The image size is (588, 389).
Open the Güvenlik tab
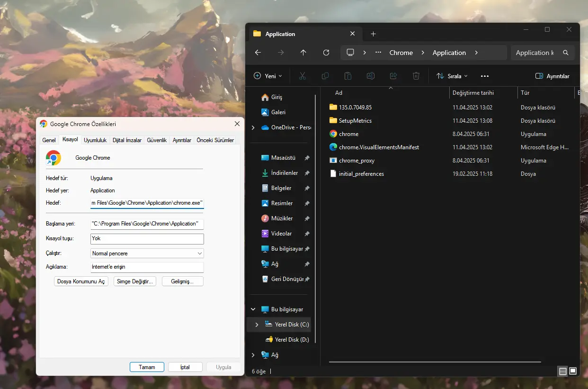tap(157, 140)
